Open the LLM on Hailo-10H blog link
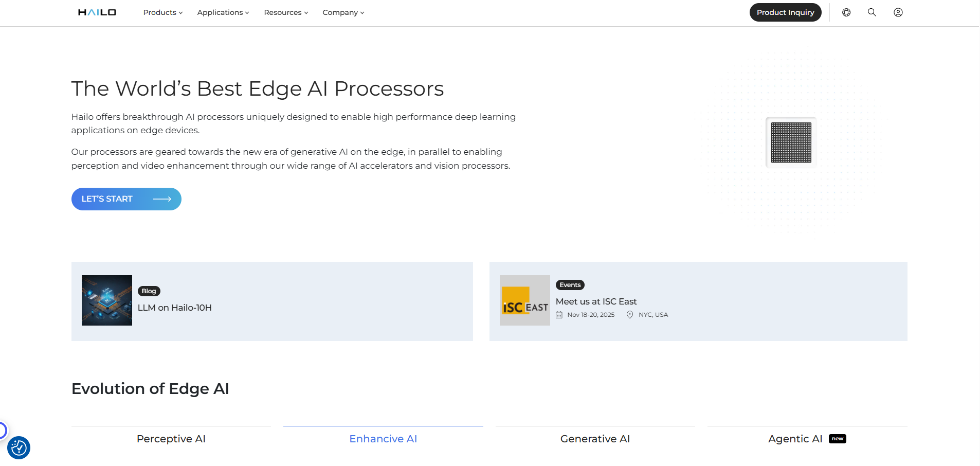 (x=175, y=308)
